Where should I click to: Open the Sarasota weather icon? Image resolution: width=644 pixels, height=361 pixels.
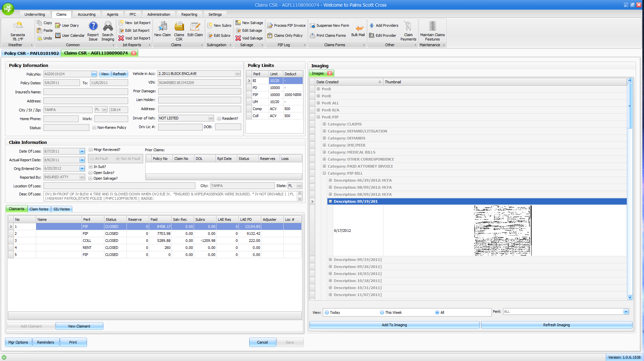17,27
